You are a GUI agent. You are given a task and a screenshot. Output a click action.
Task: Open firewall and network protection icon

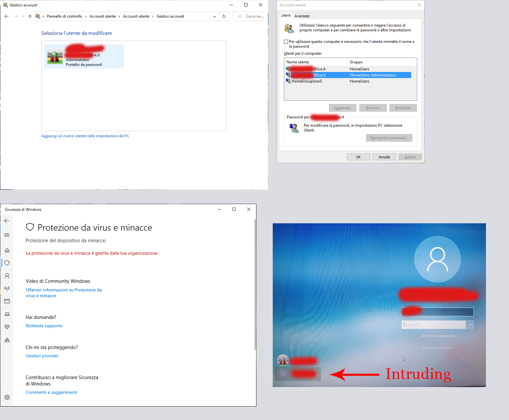pos(7,289)
